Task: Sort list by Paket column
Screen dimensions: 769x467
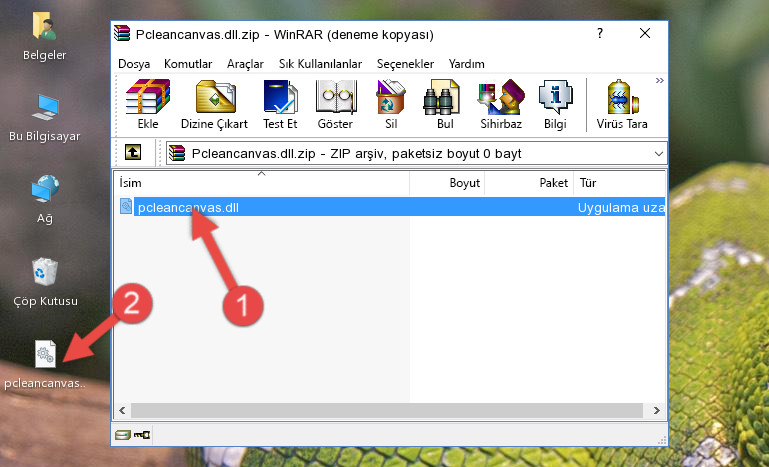Action: [529, 183]
